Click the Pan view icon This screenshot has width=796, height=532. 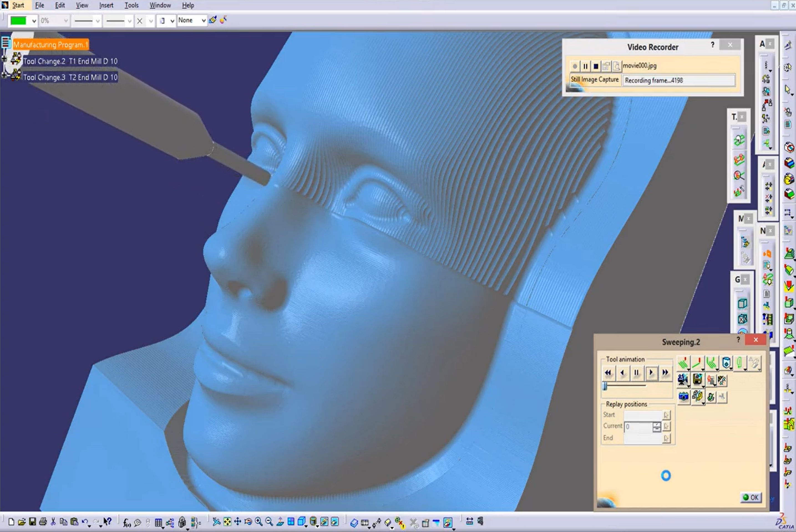[238, 522]
